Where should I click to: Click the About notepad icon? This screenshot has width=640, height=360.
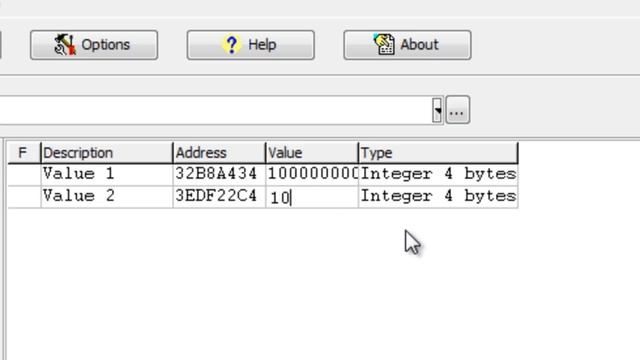point(384,44)
